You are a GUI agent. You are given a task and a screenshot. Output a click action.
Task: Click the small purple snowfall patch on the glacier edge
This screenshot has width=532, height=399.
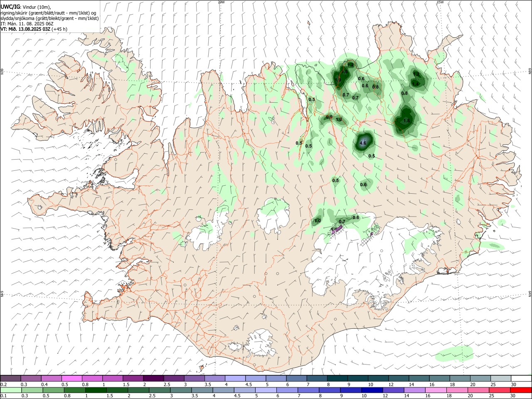pyautogui.click(x=337, y=230)
